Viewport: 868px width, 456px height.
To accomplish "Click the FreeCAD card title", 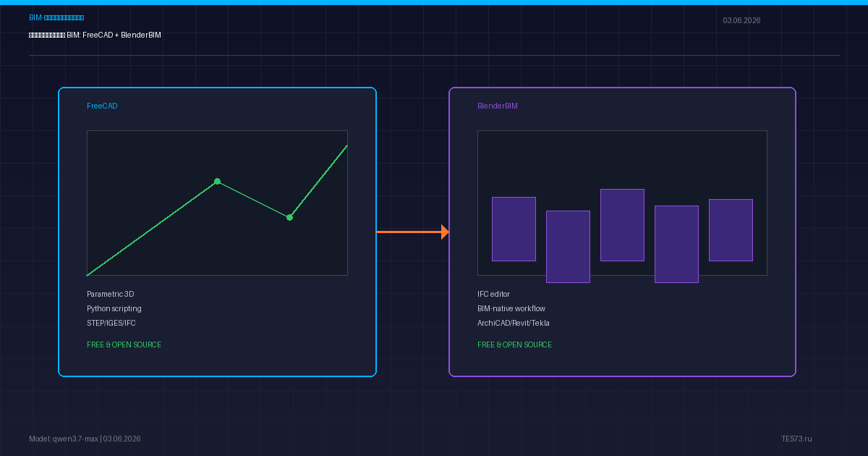I will pos(102,106).
